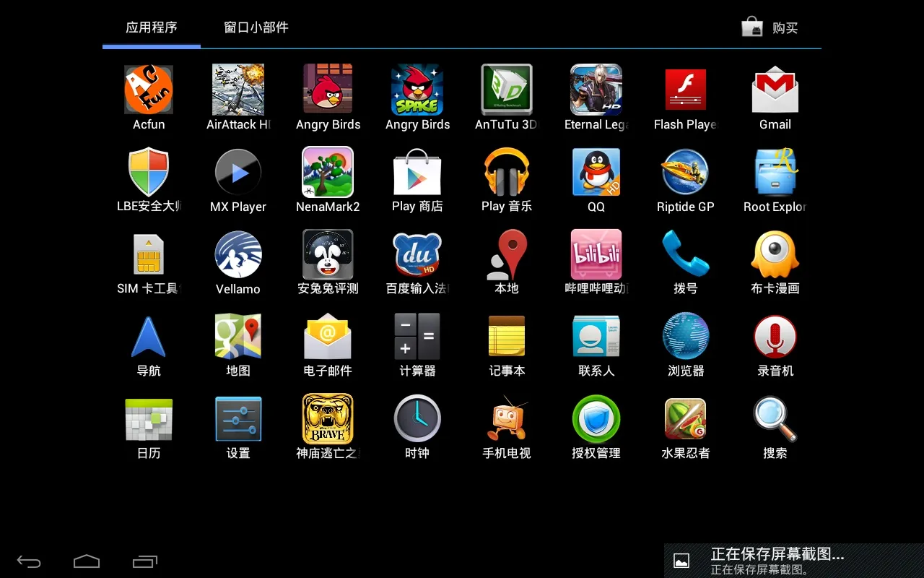
Task: Open 布卡漫画 comics app
Action: (x=775, y=254)
